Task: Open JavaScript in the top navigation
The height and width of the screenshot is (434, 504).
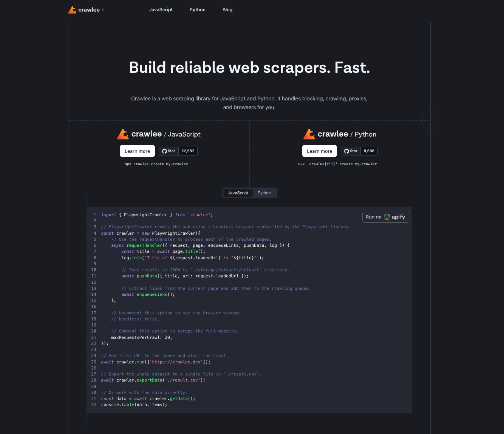Action: click(161, 10)
